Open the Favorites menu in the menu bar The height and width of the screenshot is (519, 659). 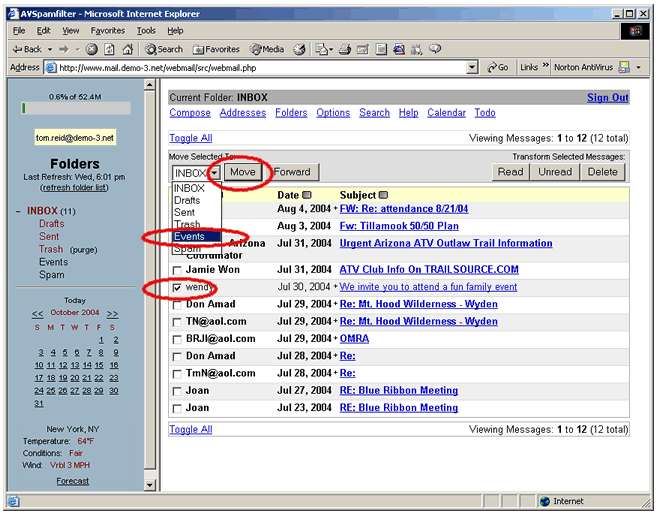[108, 31]
